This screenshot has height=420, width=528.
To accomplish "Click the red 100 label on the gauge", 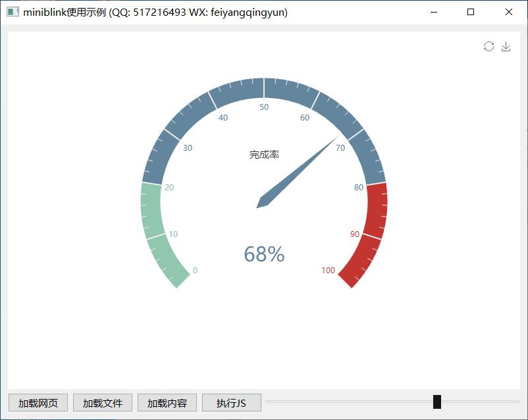I will 328,271.
